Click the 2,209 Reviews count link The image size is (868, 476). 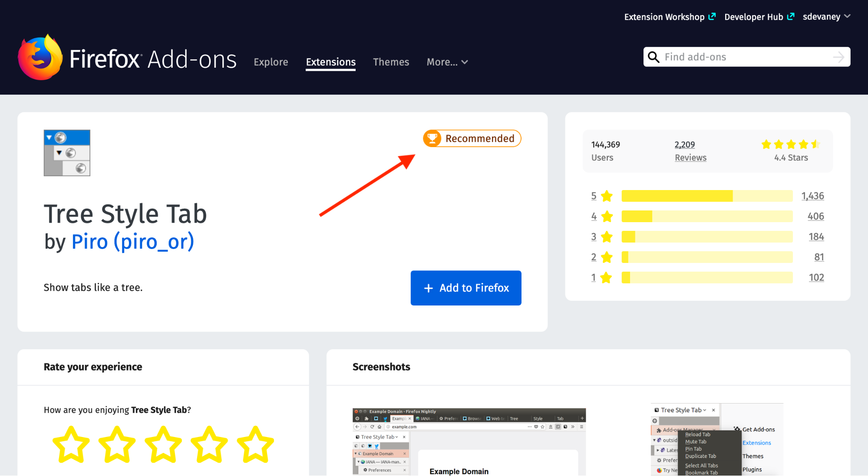click(689, 150)
